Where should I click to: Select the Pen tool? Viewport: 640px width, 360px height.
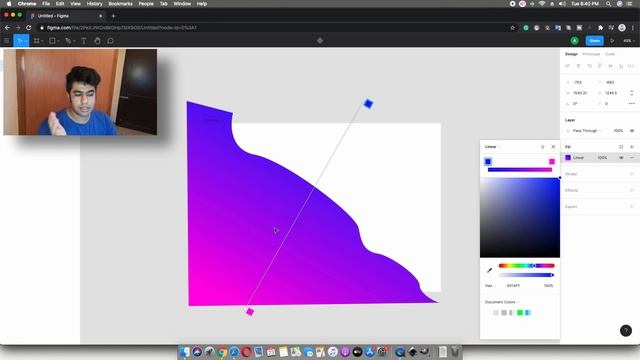tap(68, 41)
